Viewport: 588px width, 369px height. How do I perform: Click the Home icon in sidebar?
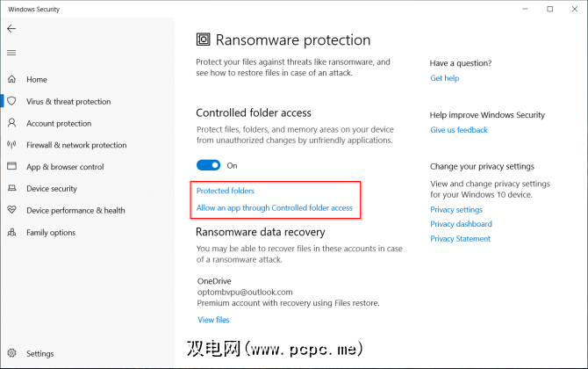11,79
